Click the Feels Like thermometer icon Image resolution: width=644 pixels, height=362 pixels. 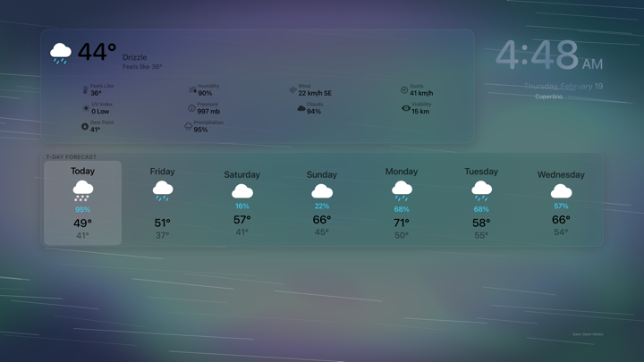86,90
